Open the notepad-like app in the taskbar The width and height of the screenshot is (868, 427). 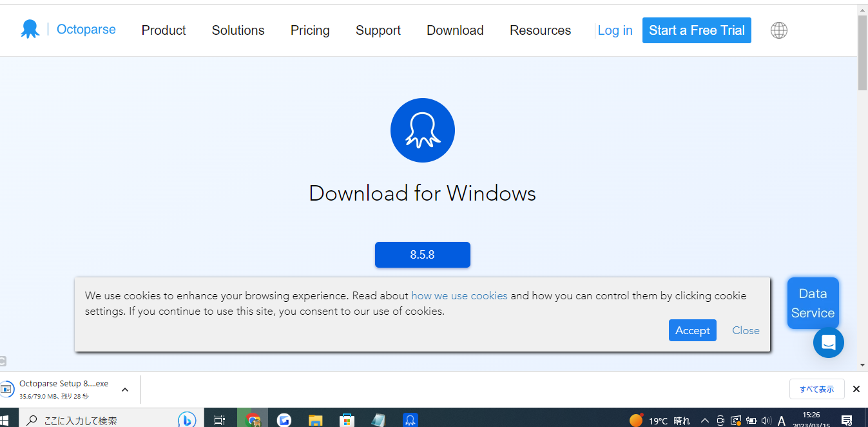pyautogui.click(x=378, y=420)
